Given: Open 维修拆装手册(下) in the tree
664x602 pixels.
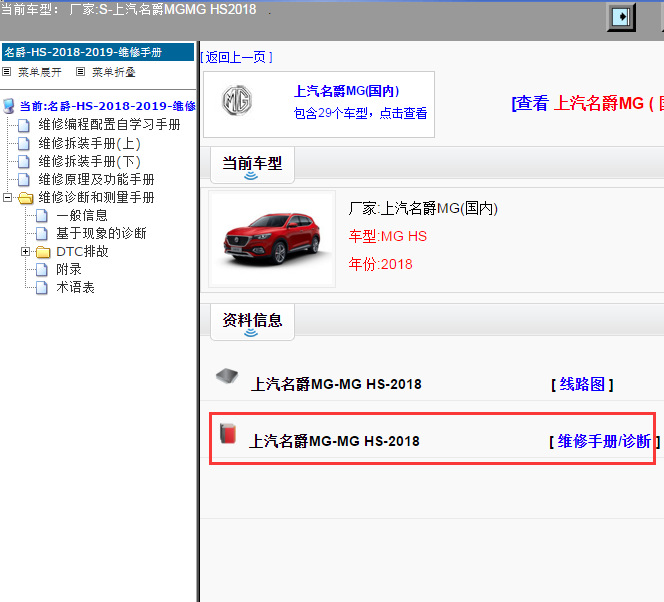Looking at the screenshot, I should coord(89,161).
